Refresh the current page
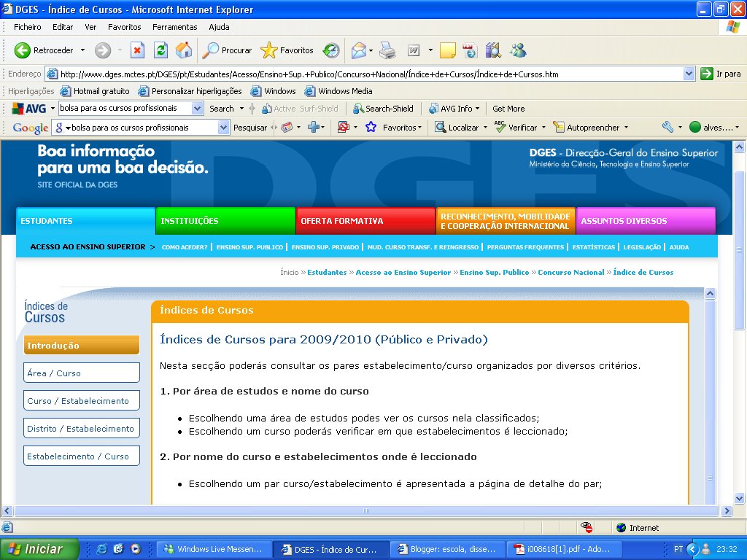Image resolution: width=747 pixels, height=560 pixels. [x=160, y=50]
